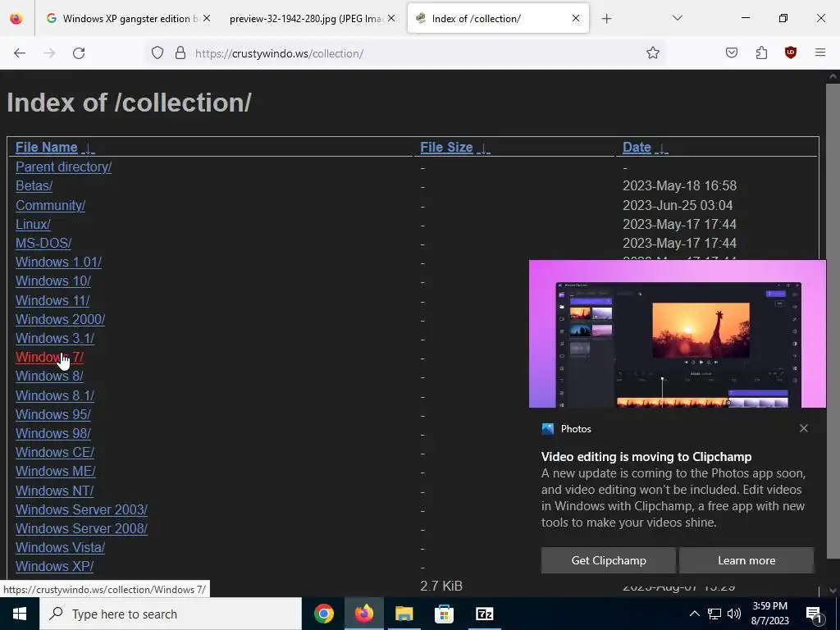Viewport: 840px width, 630px height.
Task: Switch to preview-32-1942-280.jpg tab
Action: 311,19
